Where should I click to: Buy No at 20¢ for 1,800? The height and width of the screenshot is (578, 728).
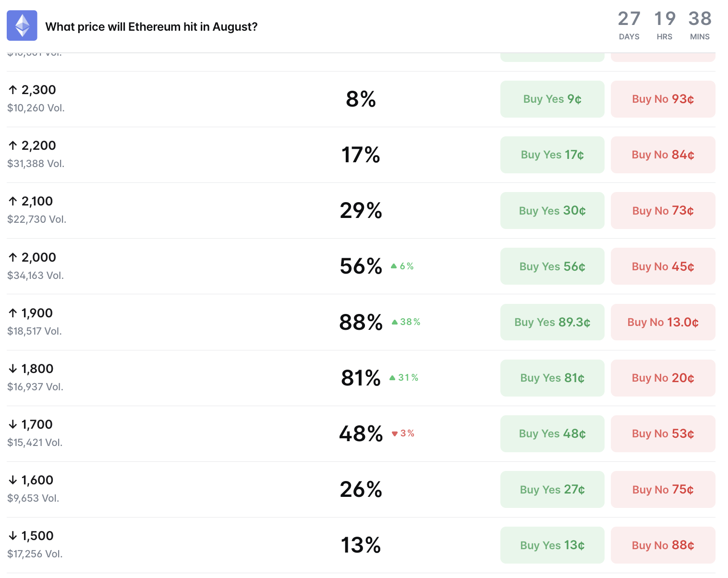[663, 378]
